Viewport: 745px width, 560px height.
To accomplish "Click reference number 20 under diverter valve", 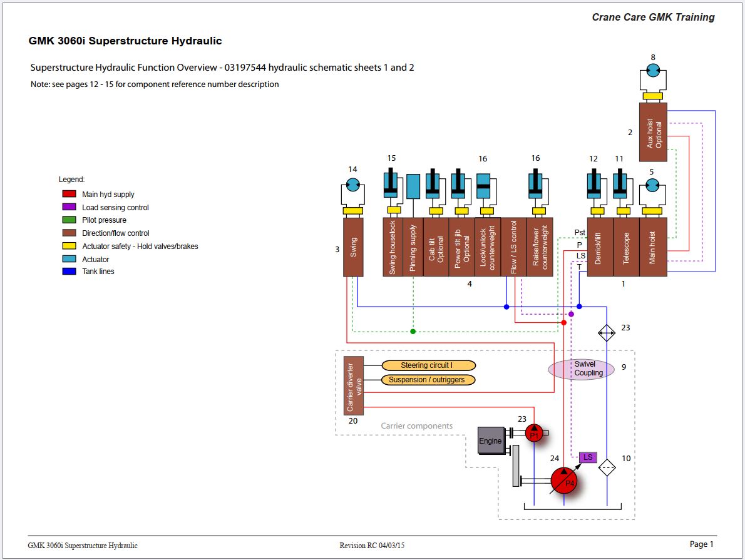I will pyautogui.click(x=353, y=421).
